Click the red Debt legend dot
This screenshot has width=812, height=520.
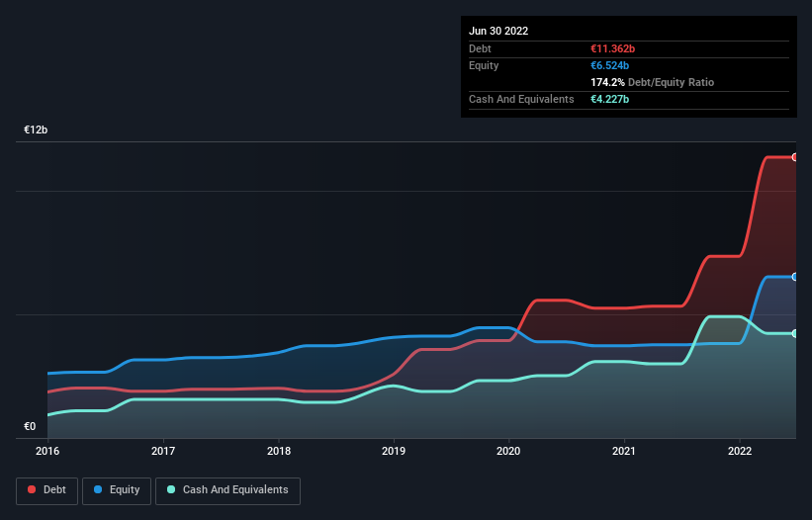(x=32, y=489)
